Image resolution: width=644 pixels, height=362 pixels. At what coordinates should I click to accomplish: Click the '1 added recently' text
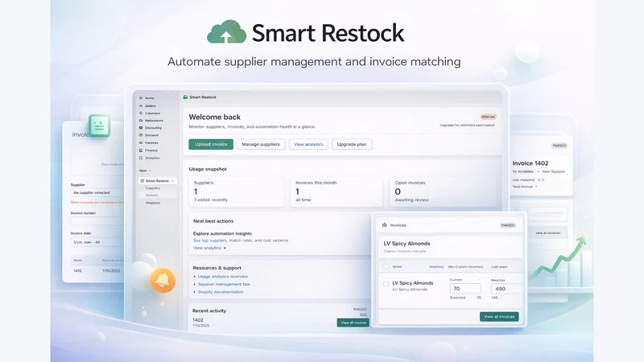click(x=211, y=200)
